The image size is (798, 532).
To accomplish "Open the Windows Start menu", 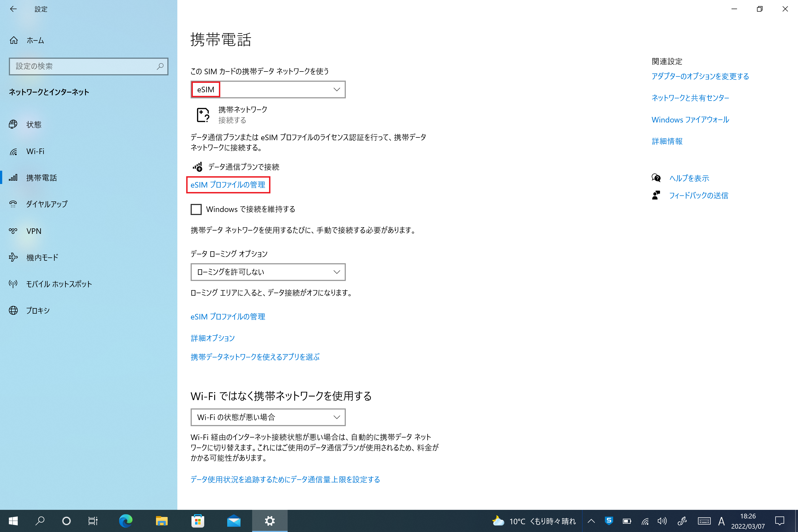I will pyautogui.click(x=13, y=521).
